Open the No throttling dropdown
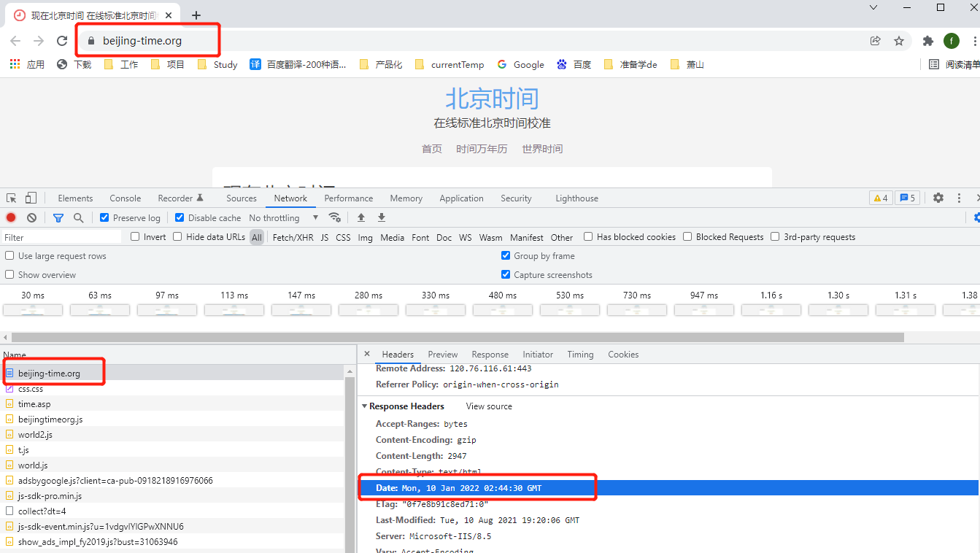 284,217
